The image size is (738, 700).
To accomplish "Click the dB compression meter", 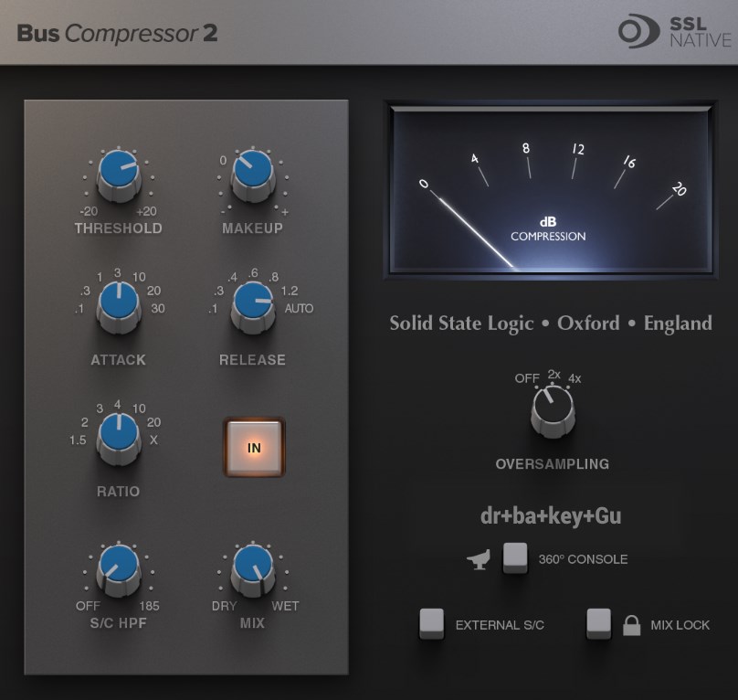I will click(x=551, y=188).
